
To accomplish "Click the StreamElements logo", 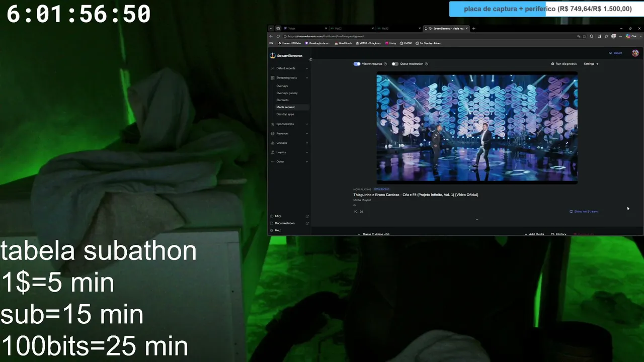I will (286, 56).
